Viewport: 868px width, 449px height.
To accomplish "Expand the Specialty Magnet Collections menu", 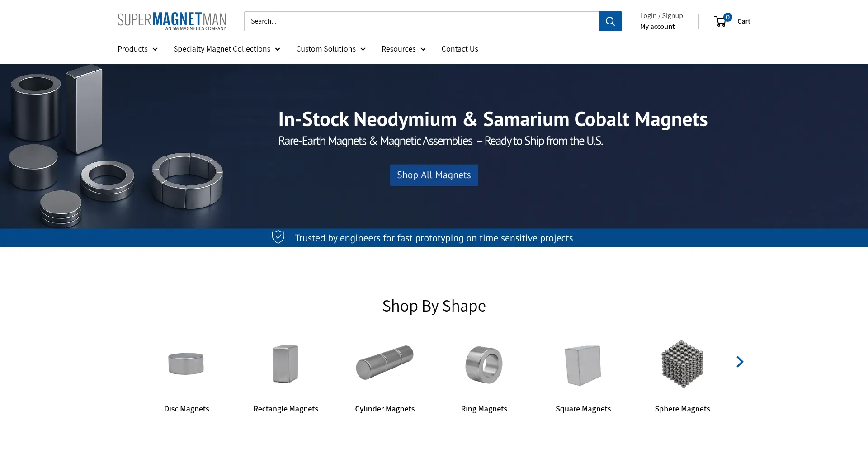I will (x=226, y=49).
